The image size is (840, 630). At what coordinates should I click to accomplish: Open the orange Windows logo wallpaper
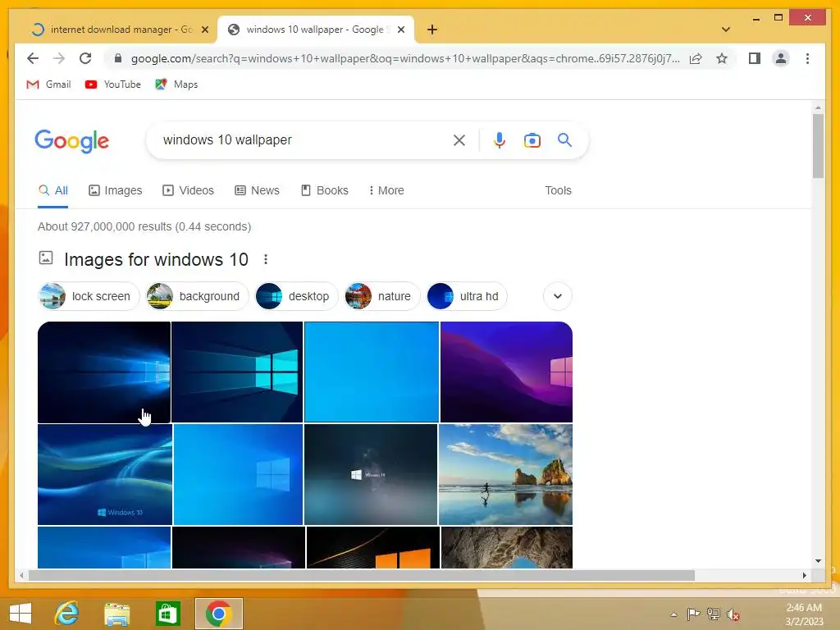373,547
